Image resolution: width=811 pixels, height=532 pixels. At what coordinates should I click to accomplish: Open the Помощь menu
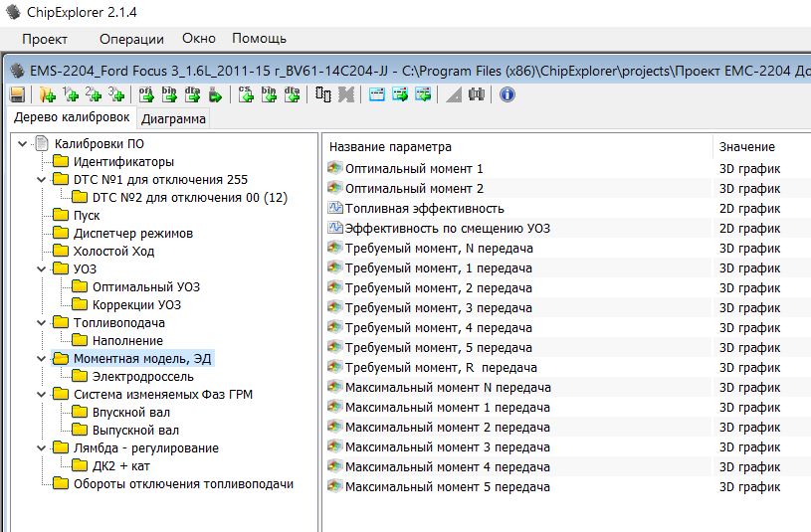pyautogui.click(x=259, y=39)
